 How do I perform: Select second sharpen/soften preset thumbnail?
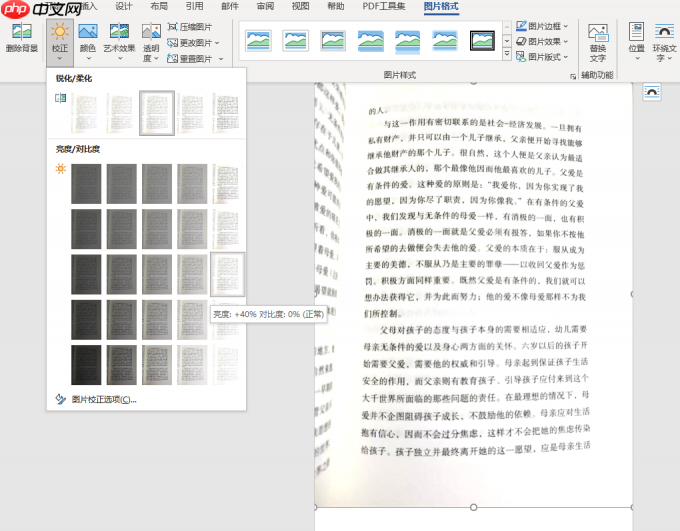[121, 113]
